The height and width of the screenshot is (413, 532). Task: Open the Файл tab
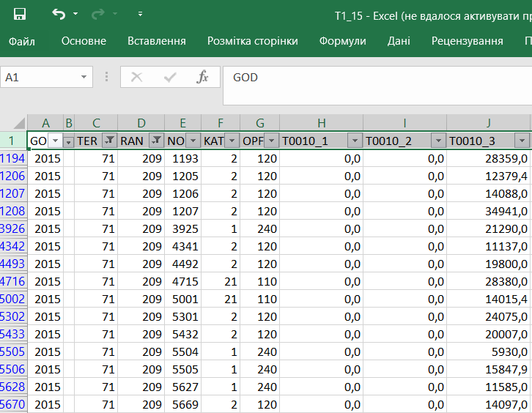tap(22, 41)
